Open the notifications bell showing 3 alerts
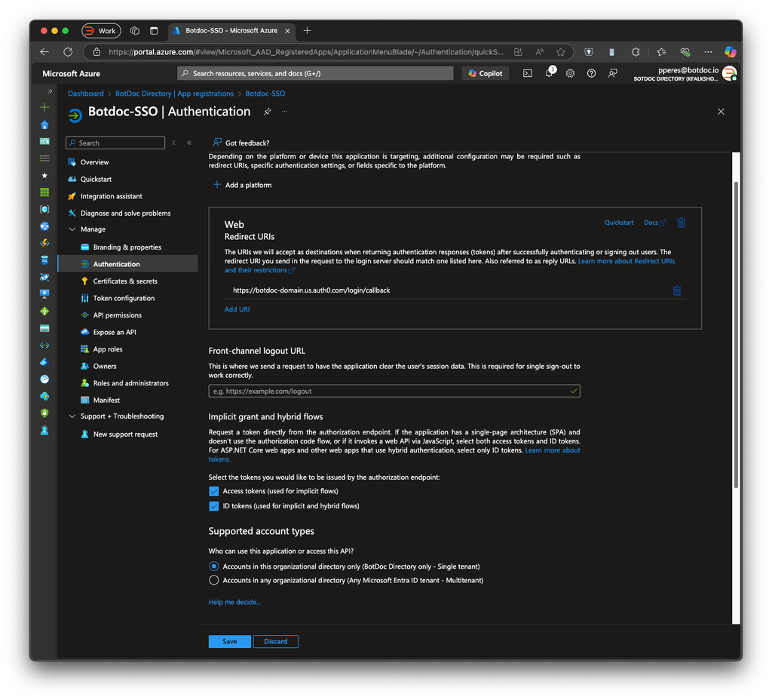Viewport: 772px width, 700px height. (550, 73)
